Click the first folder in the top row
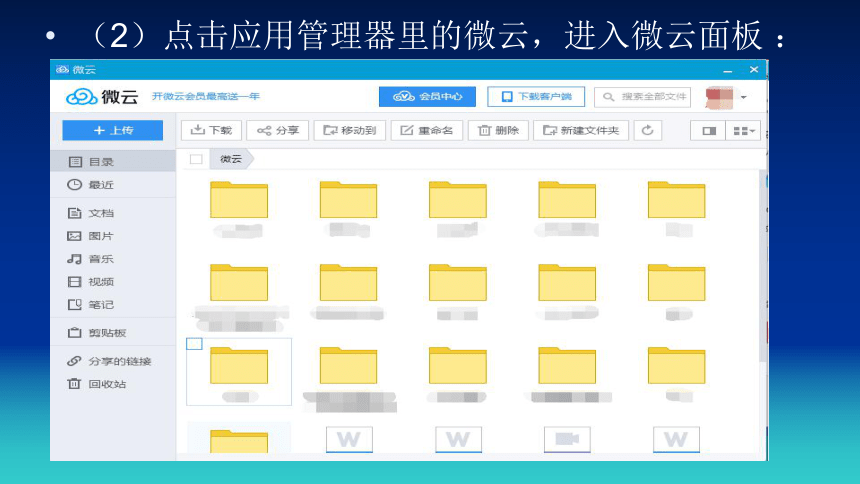The image size is (860, 484). tap(239, 200)
